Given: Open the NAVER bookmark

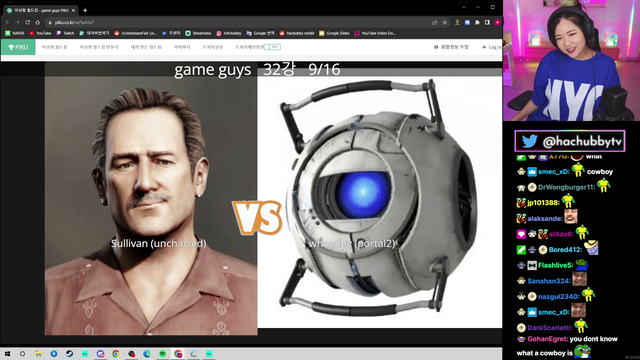Looking at the screenshot, I should click(15, 33).
